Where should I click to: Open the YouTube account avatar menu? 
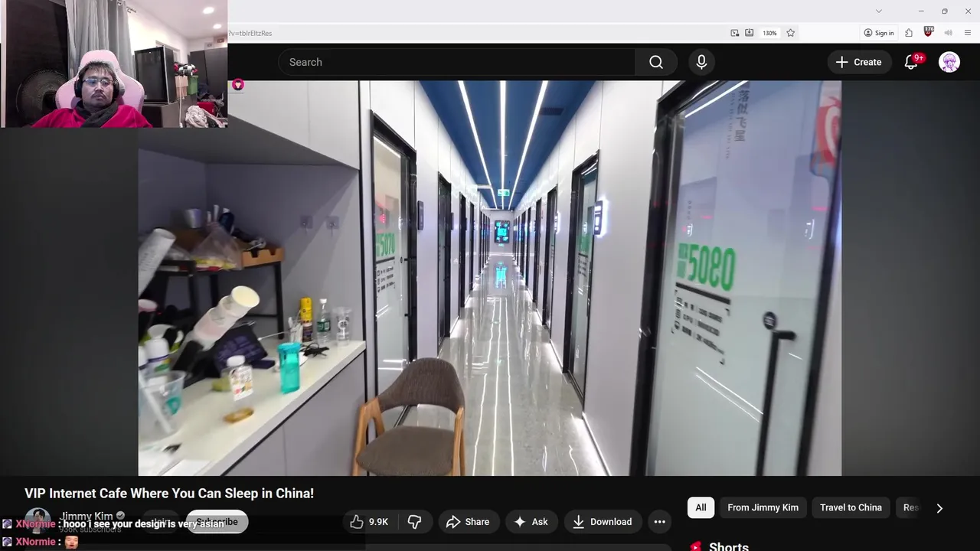(x=949, y=62)
